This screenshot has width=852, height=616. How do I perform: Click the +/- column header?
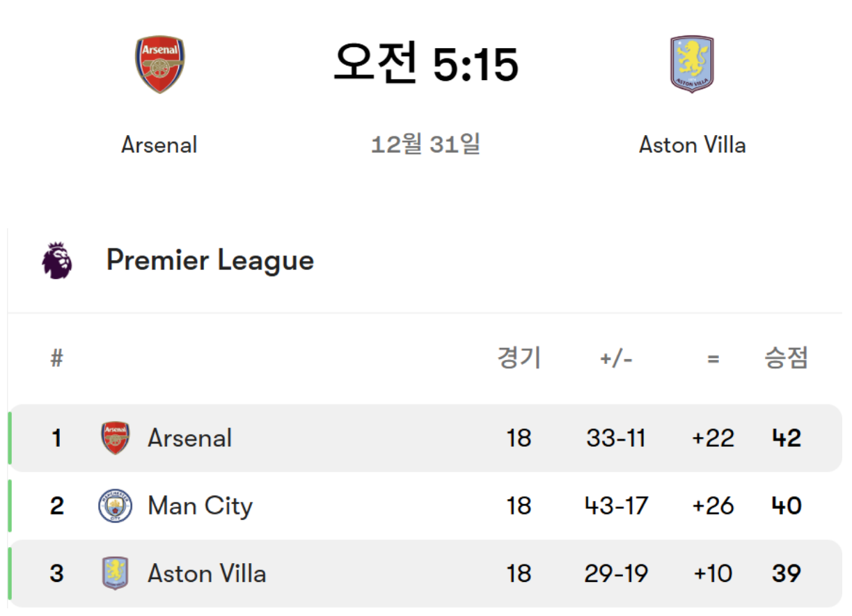(616, 358)
